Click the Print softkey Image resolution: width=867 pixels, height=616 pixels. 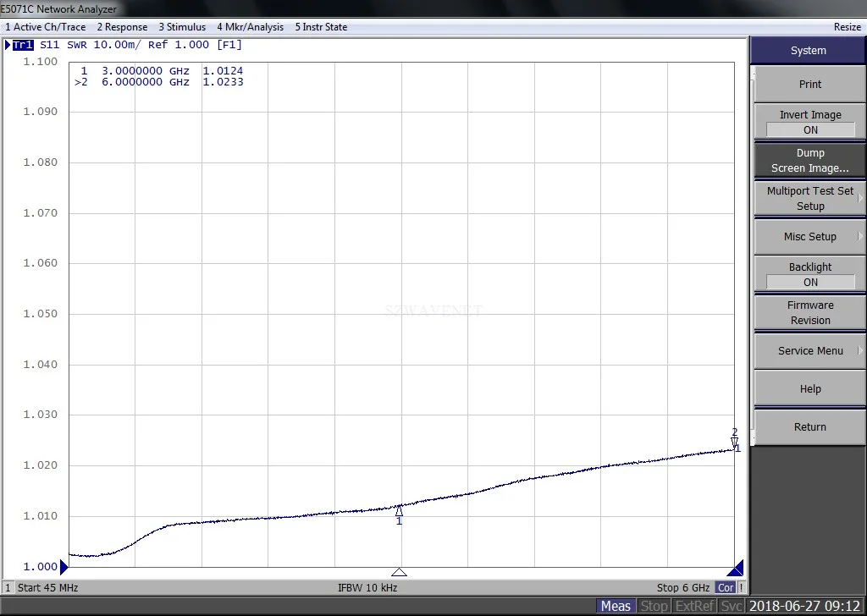click(x=810, y=84)
